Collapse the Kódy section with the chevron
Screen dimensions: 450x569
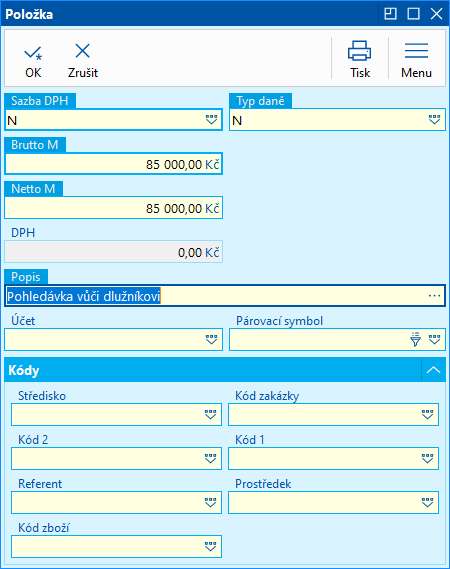433,370
